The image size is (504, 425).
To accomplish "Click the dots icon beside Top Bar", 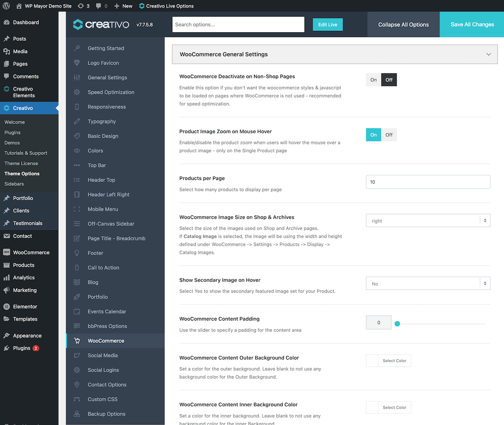I will pyautogui.click(x=77, y=165).
